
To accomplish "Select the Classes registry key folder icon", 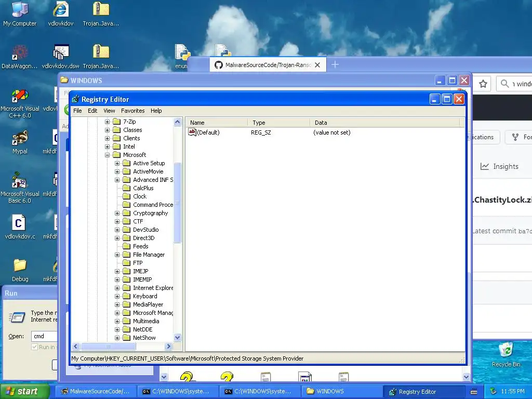I will click(117, 130).
